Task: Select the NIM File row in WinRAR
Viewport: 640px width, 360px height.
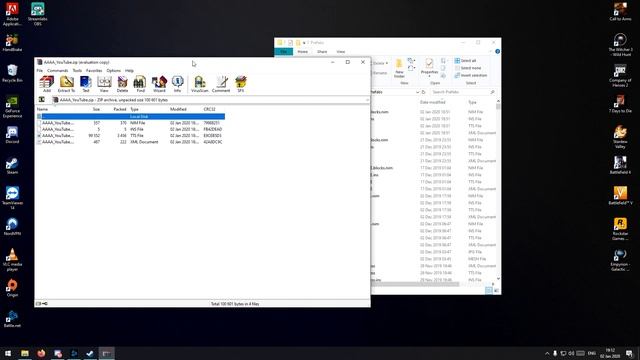Action: 131,123
